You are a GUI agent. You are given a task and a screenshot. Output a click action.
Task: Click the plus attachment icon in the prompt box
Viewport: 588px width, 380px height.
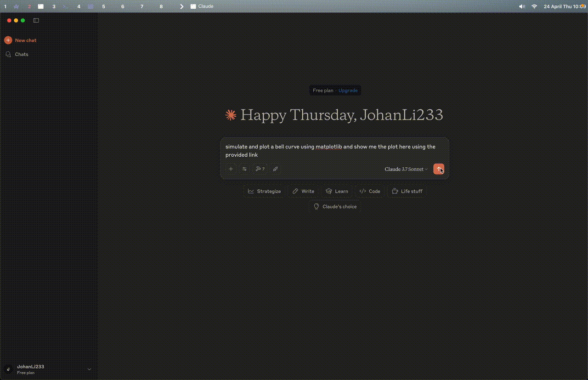(231, 169)
